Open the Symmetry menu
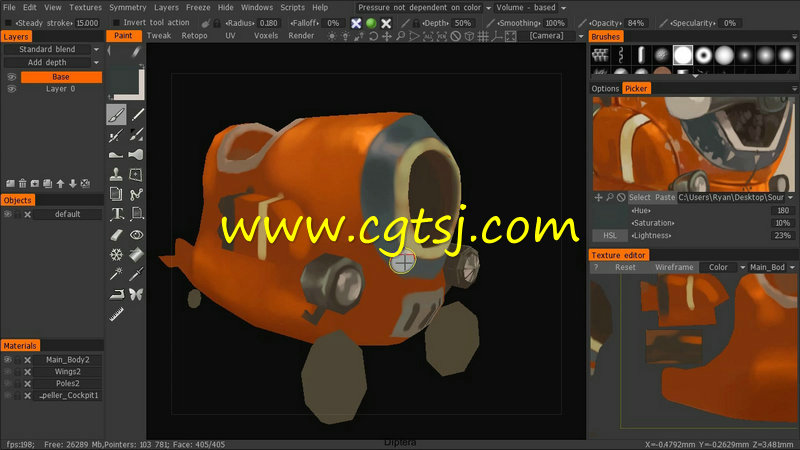This screenshot has width=800, height=450. point(128,8)
